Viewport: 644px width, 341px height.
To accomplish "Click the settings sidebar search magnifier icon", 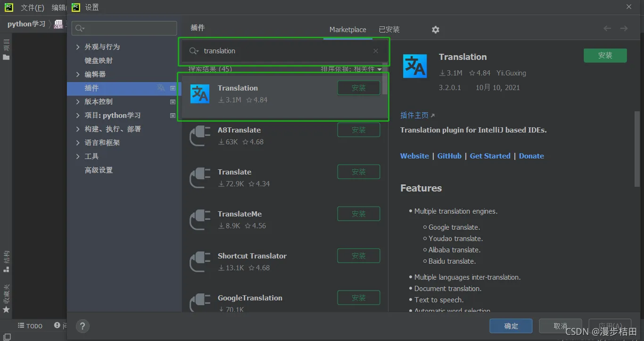I will click(x=80, y=28).
